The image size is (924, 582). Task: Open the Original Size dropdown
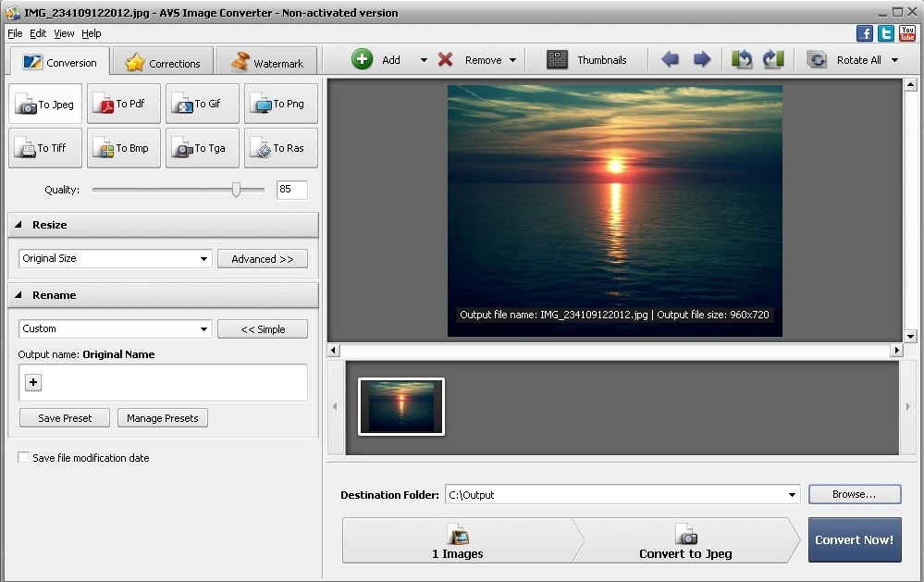tap(205, 258)
